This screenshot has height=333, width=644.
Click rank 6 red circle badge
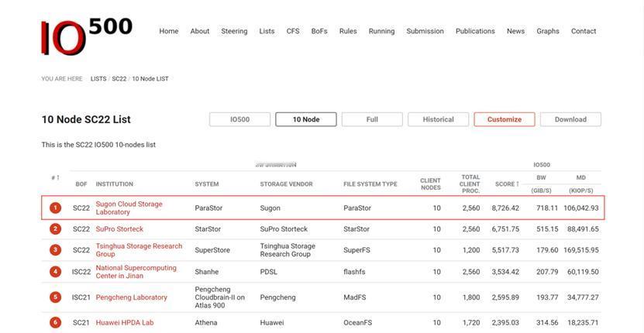[56, 323]
